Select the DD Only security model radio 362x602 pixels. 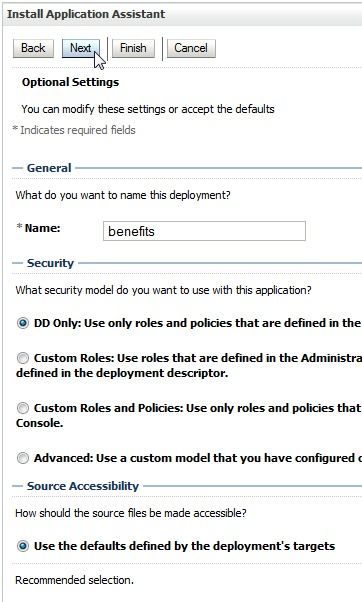(x=23, y=323)
